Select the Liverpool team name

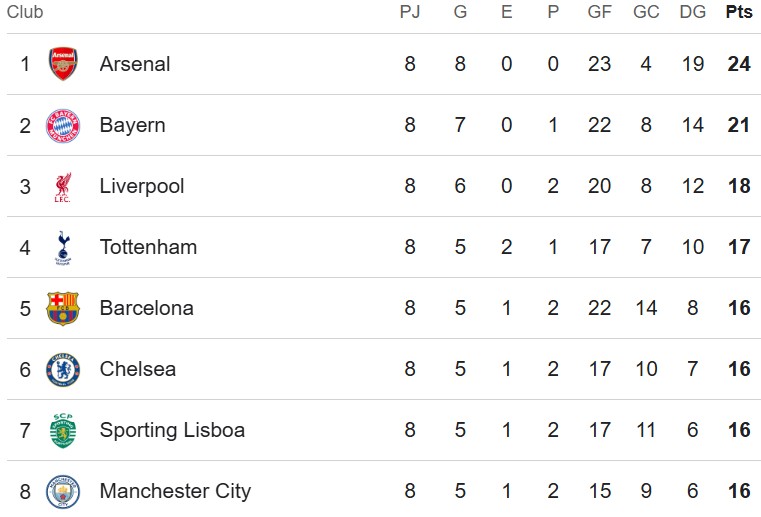(x=142, y=186)
